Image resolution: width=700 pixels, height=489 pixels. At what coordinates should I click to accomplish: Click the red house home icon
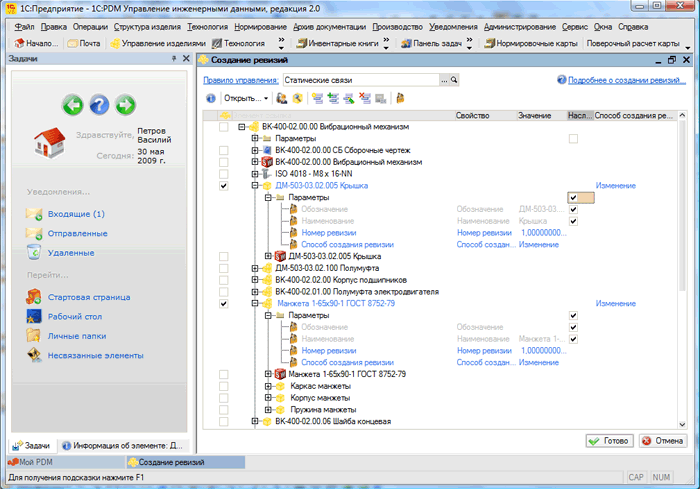click(x=50, y=142)
